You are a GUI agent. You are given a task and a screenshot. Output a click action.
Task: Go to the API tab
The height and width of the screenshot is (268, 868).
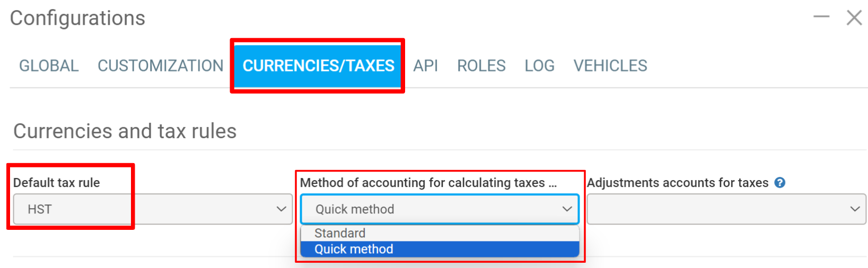point(425,66)
